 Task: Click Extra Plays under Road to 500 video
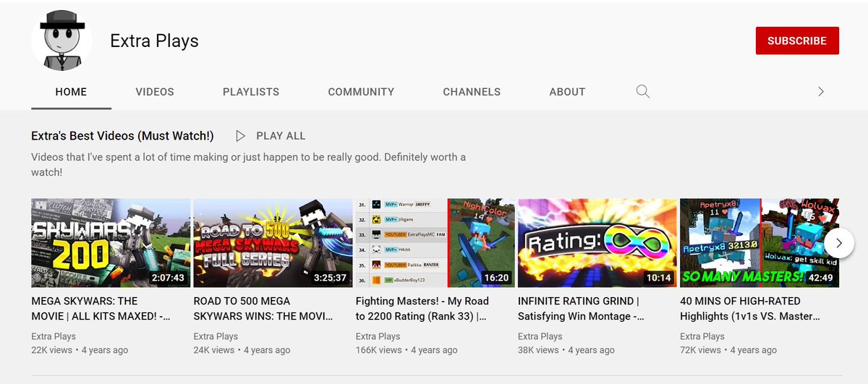(x=216, y=336)
